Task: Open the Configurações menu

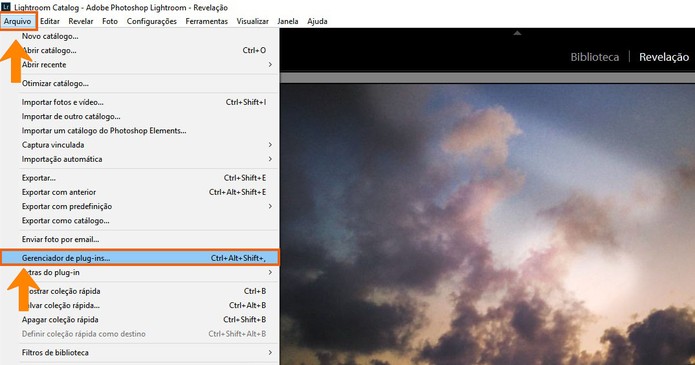Action: [x=152, y=21]
